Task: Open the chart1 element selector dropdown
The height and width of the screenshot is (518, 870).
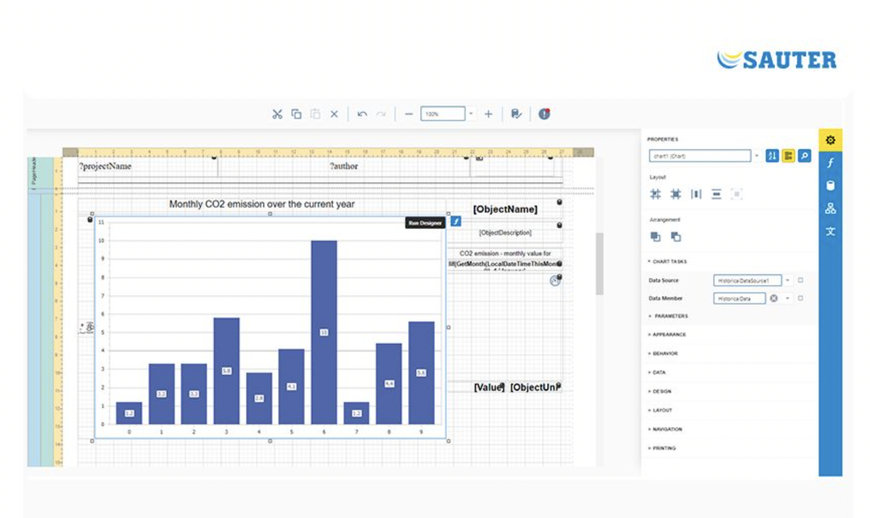Action: click(756, 156)
